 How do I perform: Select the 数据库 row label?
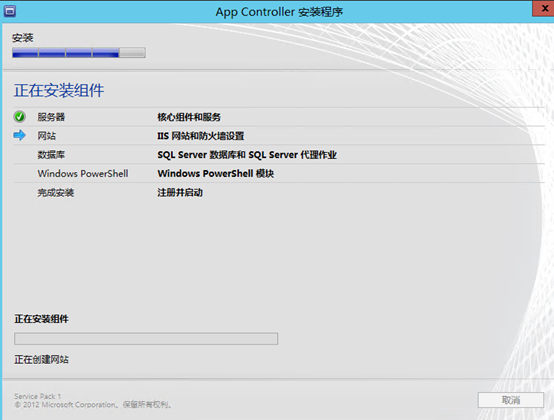coord(51,155)
